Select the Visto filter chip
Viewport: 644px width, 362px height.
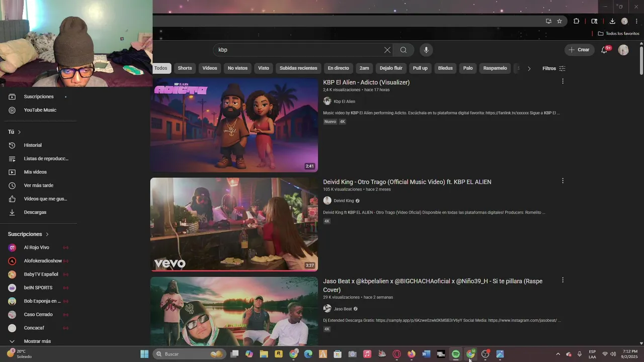pyautogui.click(x=264, y=68)
